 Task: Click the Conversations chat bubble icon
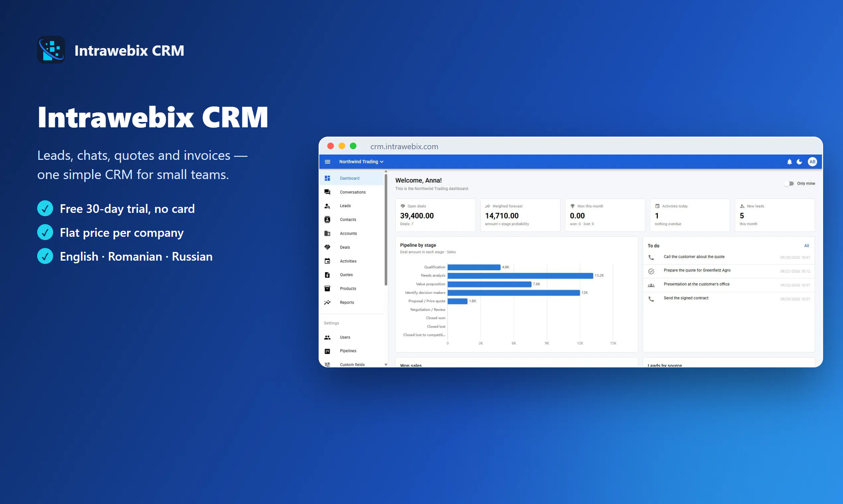tap(327, 192)
